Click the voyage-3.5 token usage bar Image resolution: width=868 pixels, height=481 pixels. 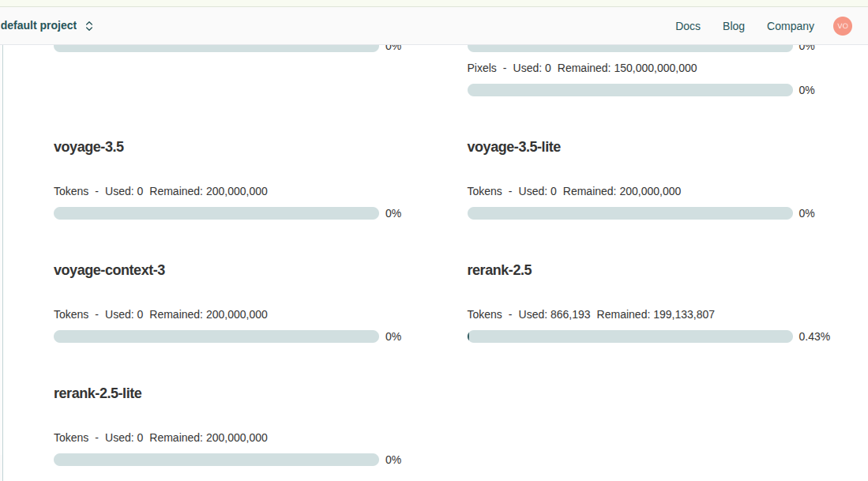[216, 213]
